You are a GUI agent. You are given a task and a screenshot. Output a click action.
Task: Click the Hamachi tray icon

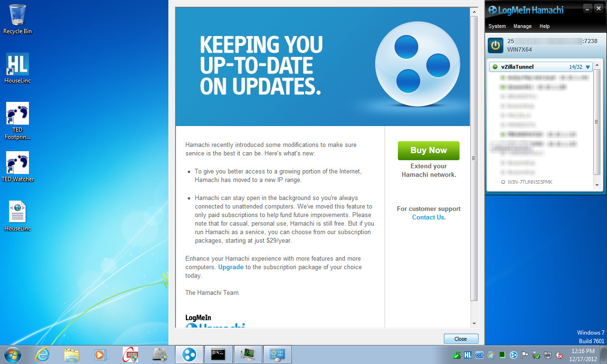point(514,355)
